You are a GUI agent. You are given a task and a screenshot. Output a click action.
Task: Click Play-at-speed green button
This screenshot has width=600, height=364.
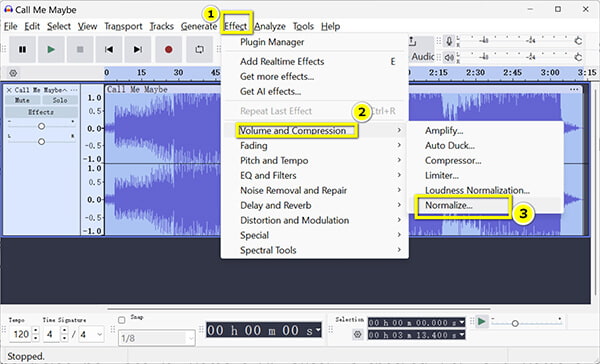pos(481,322)
